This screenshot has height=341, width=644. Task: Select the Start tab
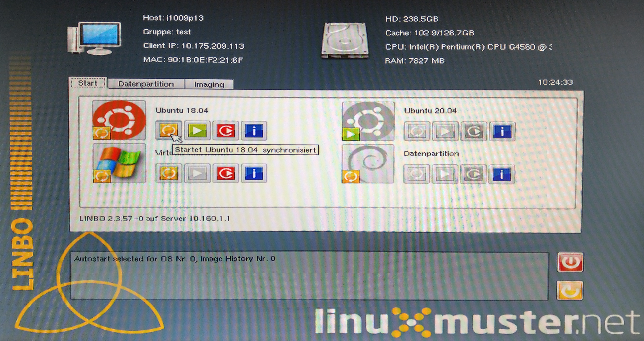pyautogui.click(x=88, y=83)
